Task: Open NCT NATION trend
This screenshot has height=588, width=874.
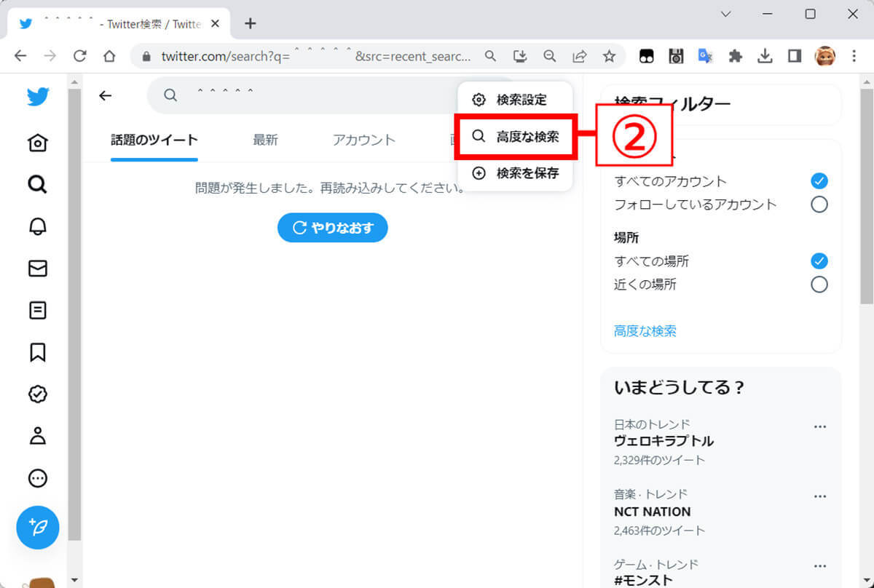Action: 653,511
